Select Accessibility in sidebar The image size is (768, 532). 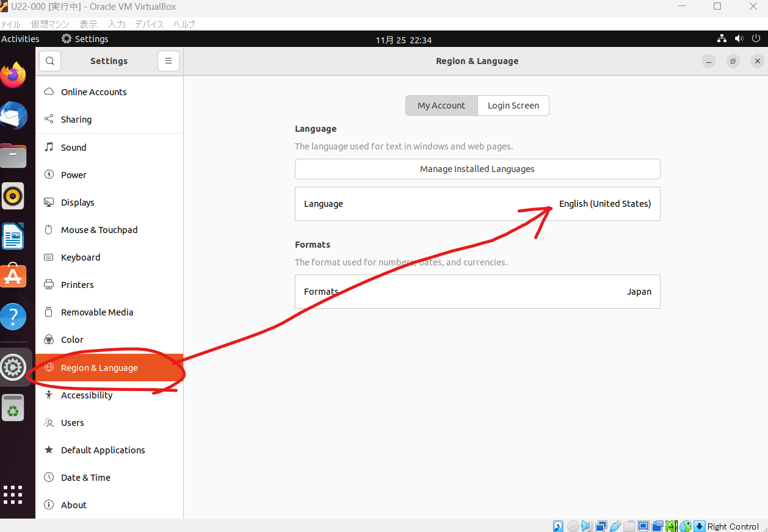click(109, 395)
